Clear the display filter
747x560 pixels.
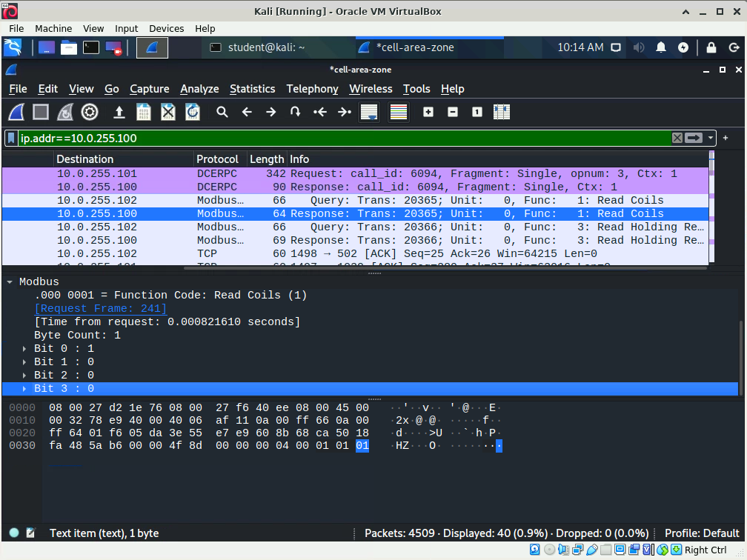click(x=677, y=138)
